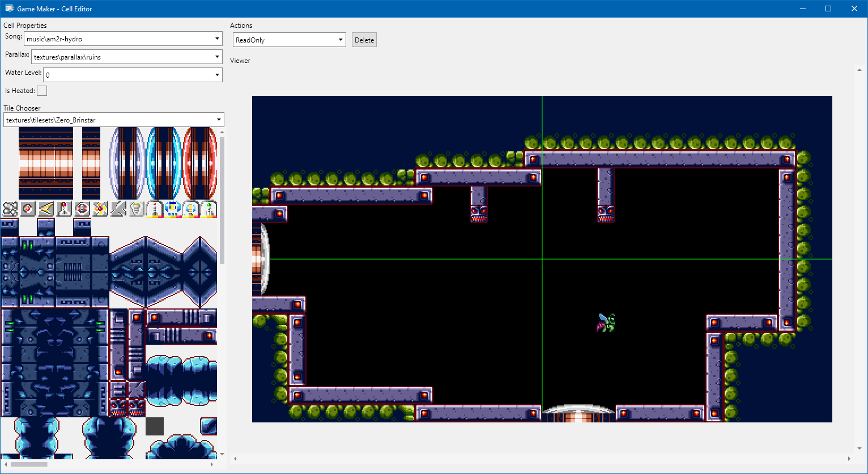This screenshot has width=868, height=474.
Task: Select the missile block tile
Action: [64, 209]
